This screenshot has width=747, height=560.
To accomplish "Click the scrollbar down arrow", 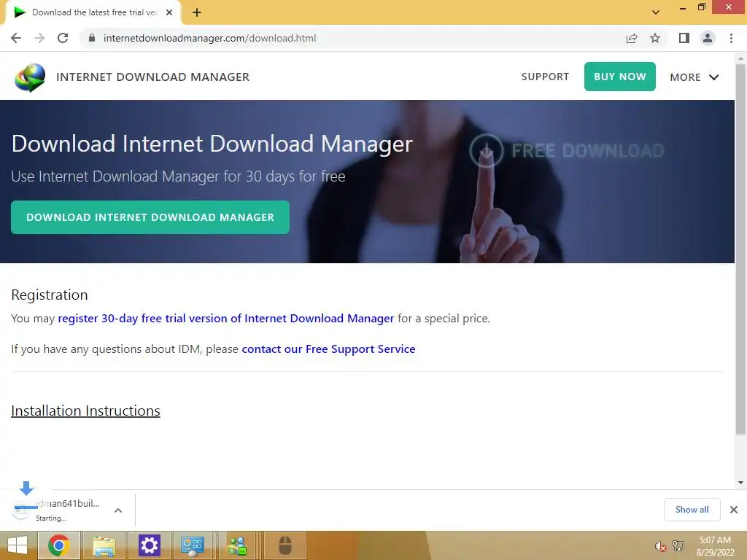I will tap(740, 483).
